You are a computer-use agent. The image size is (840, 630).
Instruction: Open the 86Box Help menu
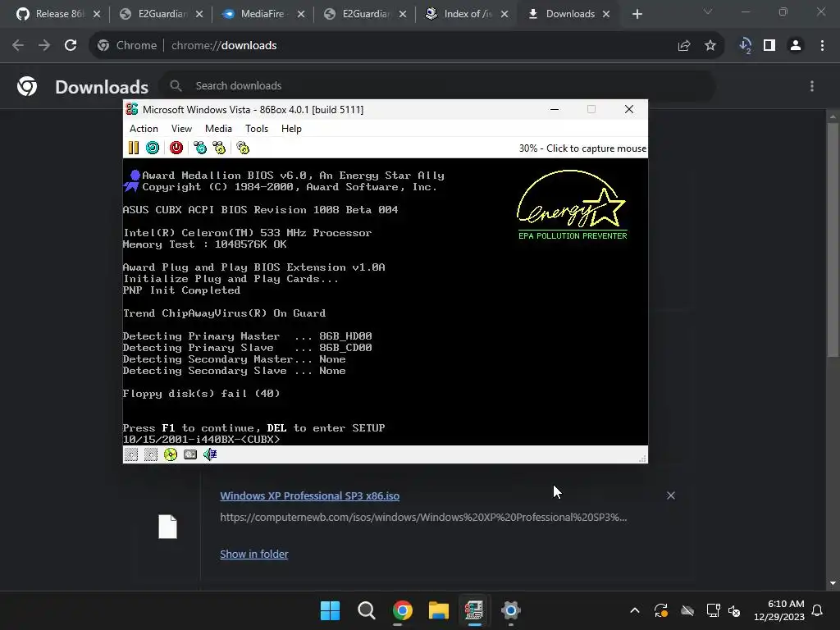(x=291, y=129)
